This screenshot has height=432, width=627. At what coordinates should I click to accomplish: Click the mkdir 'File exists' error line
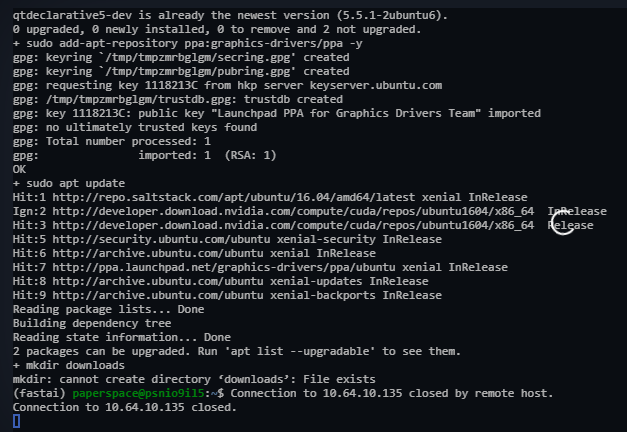pos(194,379)
